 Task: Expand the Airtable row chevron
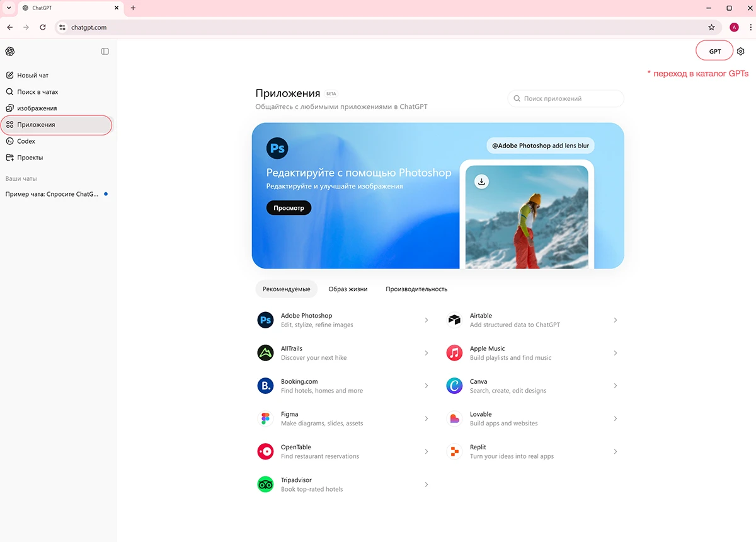[616, 320]
